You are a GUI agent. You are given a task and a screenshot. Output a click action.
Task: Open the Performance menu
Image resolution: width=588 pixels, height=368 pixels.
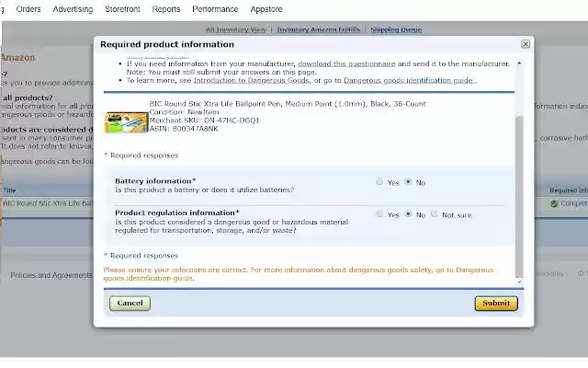pyautogui.click(x=215, y=9)
